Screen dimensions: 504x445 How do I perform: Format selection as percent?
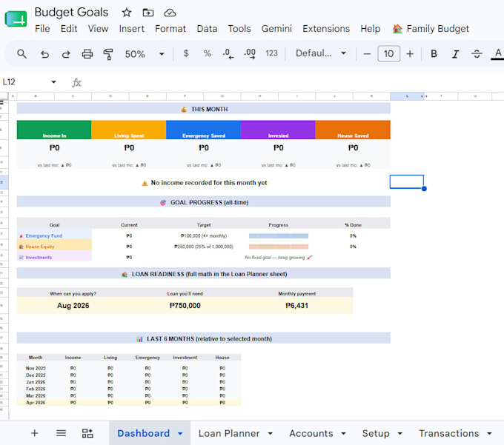(x=208, y=53)
